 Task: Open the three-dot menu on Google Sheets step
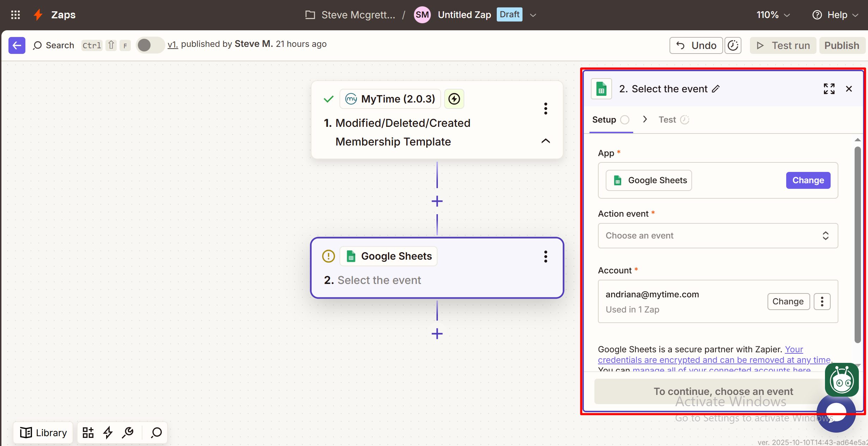point(545,256)
